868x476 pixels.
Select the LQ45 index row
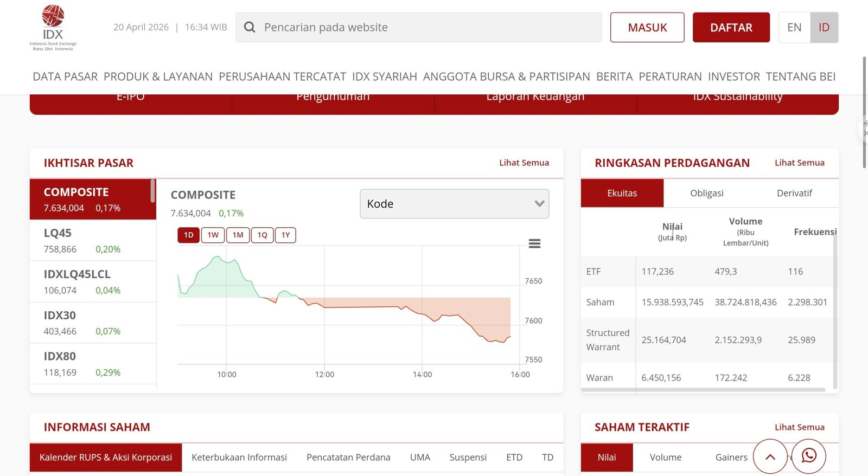coord(93,241)
